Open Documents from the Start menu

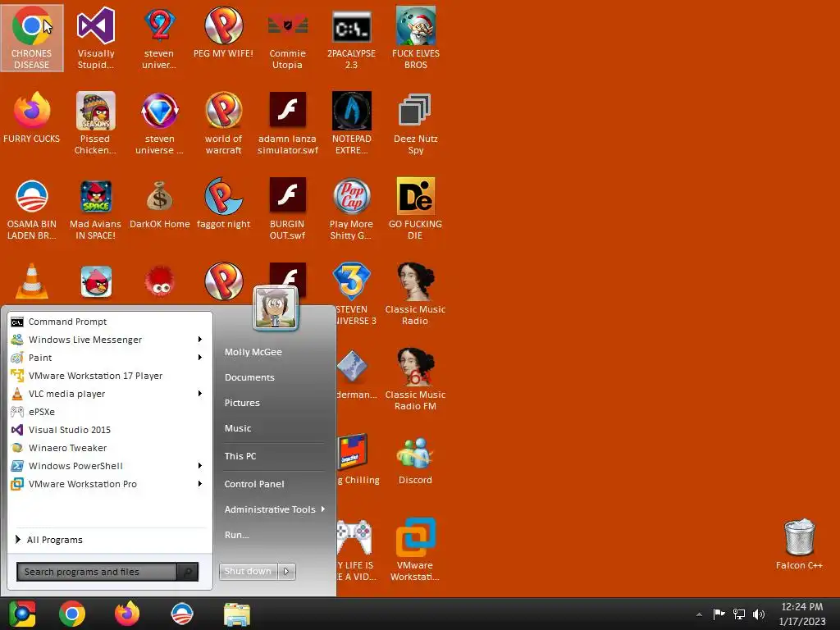(249, 377)
